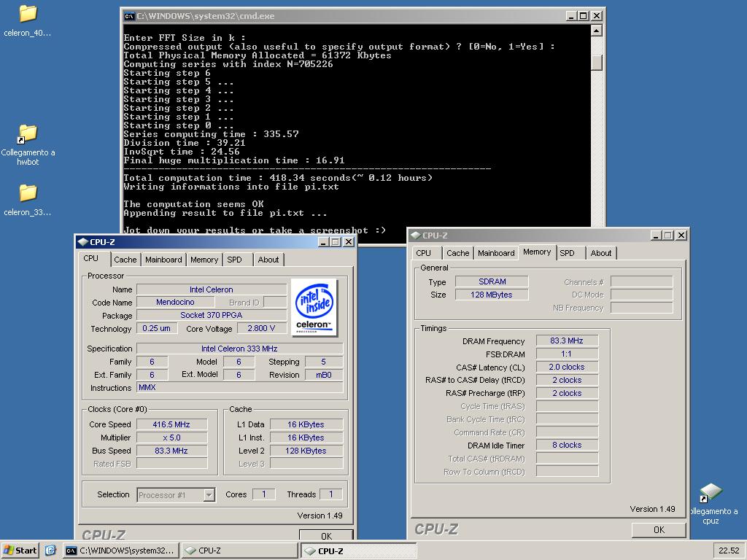Image resolution: width=747 pixels, height=560 pixels.
Task: Click the cmd.exe title bar icon
Action: pos(129,16)
